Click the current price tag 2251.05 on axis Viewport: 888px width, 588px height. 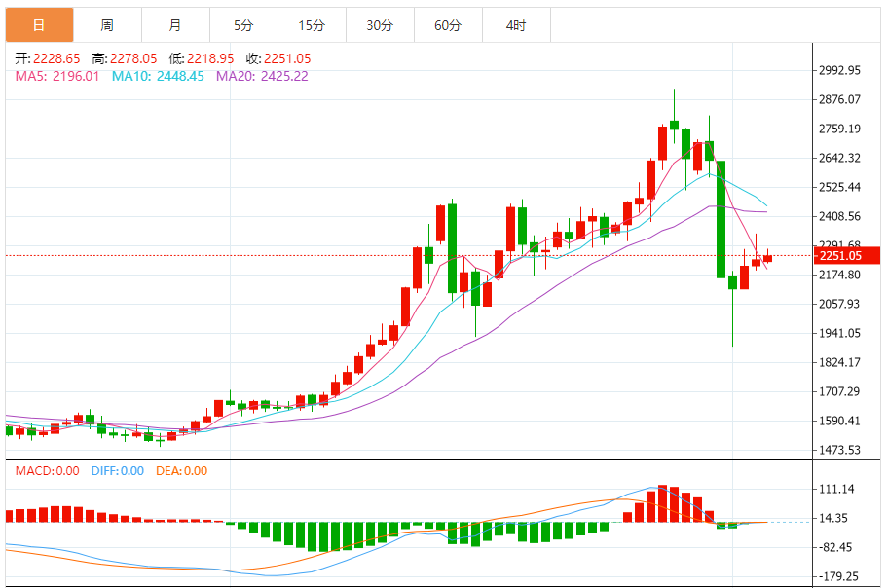coord(838,256)
